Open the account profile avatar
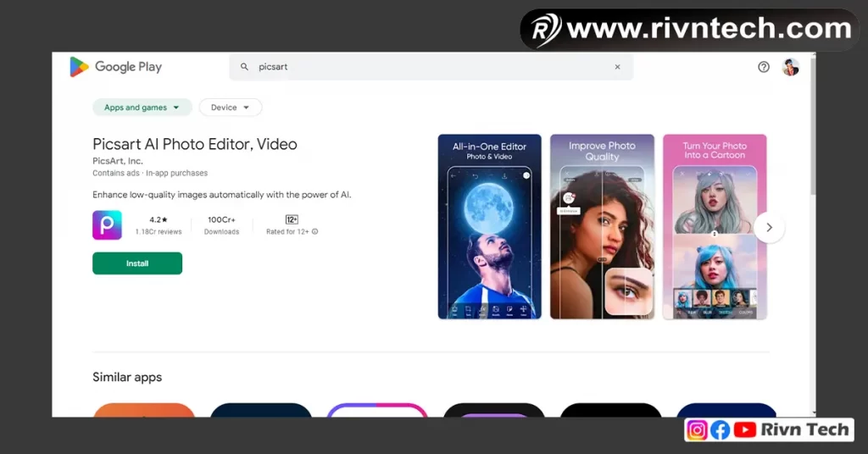Image resolution: width=868 pixels, height=454 pixels. click(x=791, y=67)
